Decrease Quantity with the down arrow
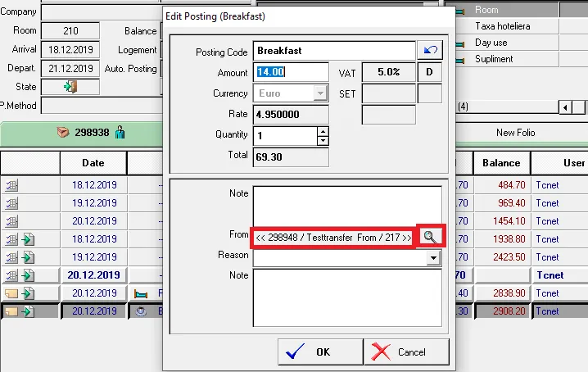Screen dimensions: 588x372 (x=323, y=141)
